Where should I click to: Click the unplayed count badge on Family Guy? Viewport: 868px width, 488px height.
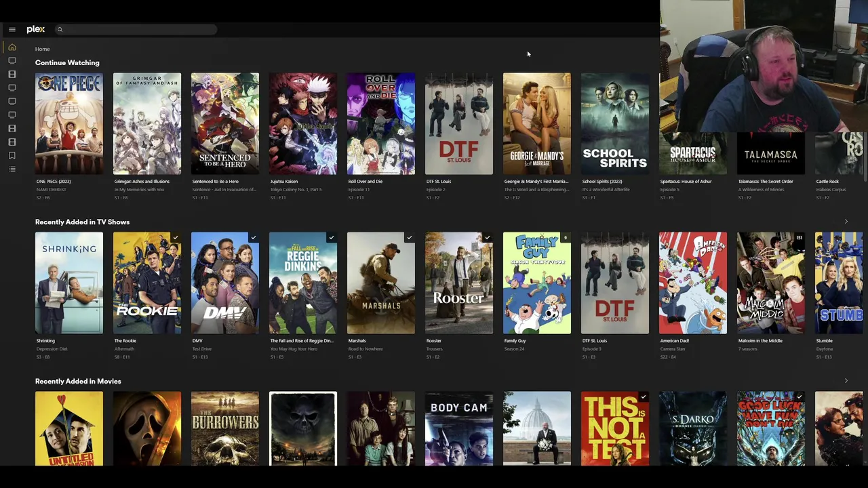tap(565, 238)
